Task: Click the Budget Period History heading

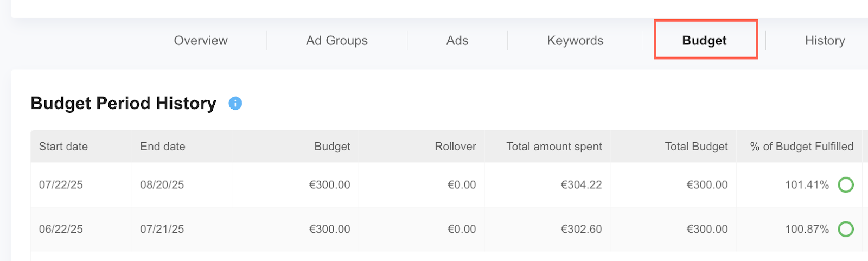Action: [123, 103]
